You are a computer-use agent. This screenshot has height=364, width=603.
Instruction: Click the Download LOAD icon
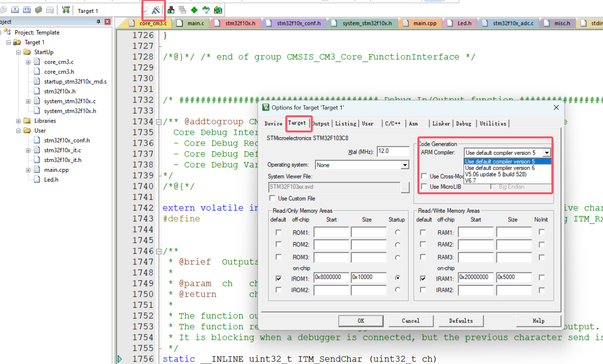pyautogui.click(x=66, y=10)
